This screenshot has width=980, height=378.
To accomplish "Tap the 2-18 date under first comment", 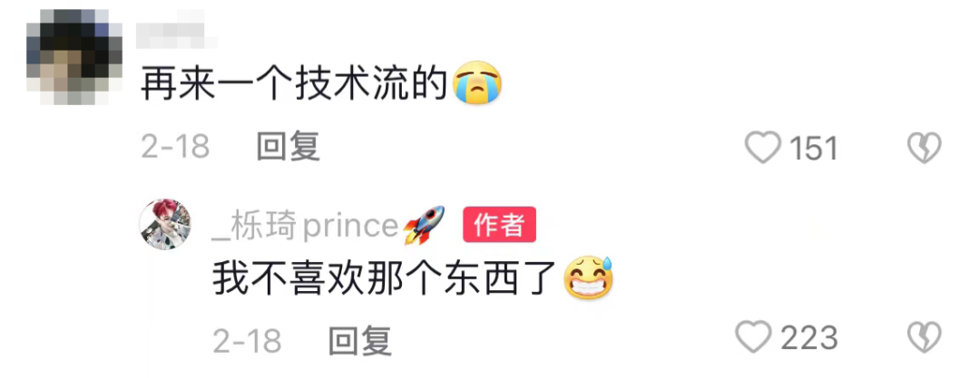I will pyautogui.click(x=175, y=148).
